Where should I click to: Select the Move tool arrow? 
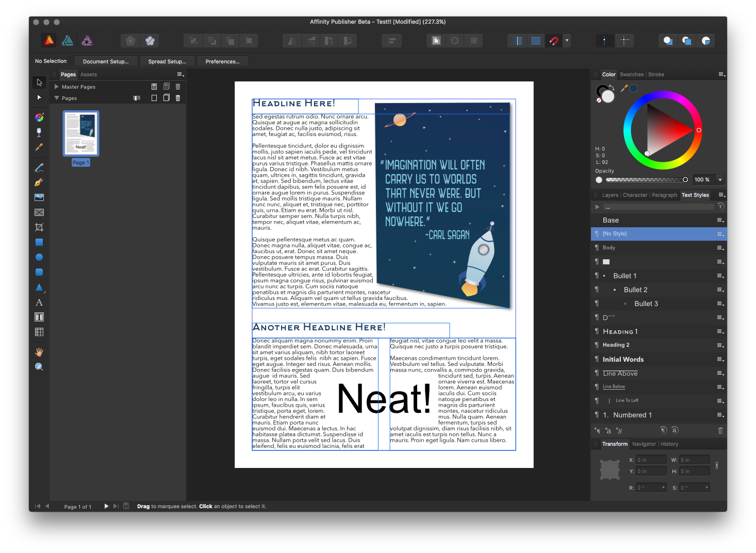pos(39,82)
